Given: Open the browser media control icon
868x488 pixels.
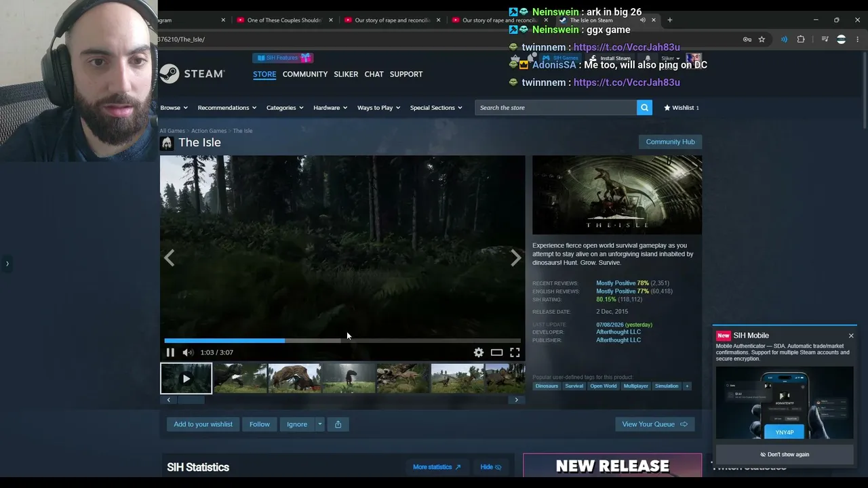Looking at the screenshot, I should (x=825, y=39).
